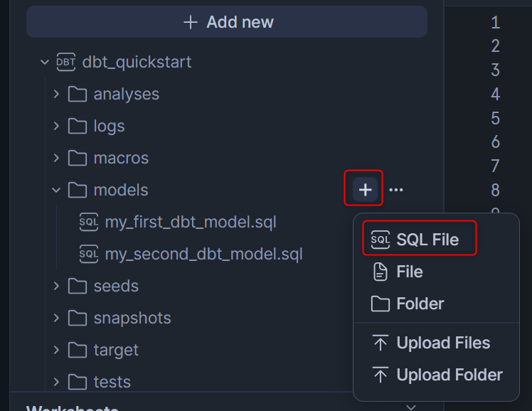Click the SQL icon of my_second_dbt_model.sql
Viewport: 532px width, 411px height.
pyautogui.click(x=89, y=254)
